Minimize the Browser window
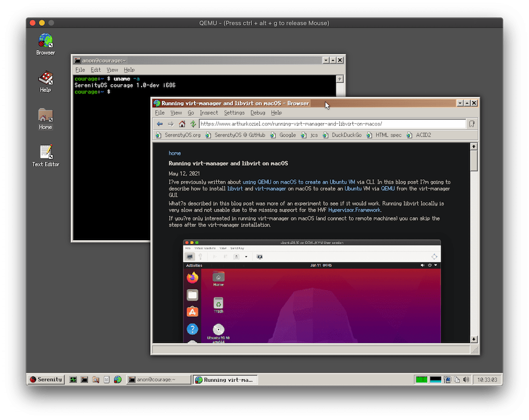The height and width of the screenshot is (420, 529). (x=460, y=103)
